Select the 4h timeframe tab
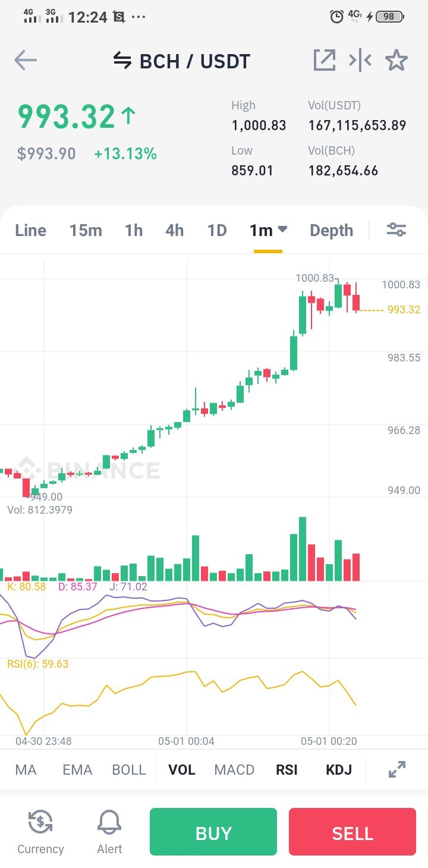Viewport: 428px width, 868px height. point(175,230)
